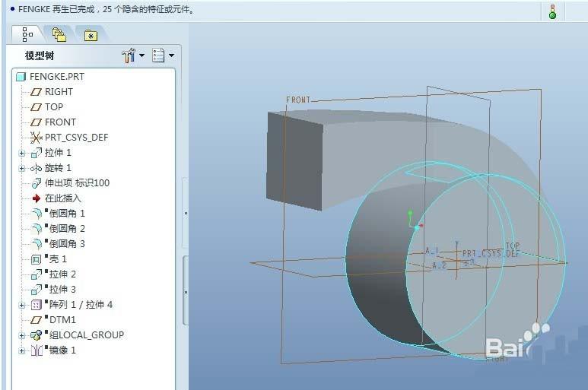The image size is (588, 390).
Task: Switch to the Folder Browser tab
Action: pyautogui.click(x=59, y=35)
